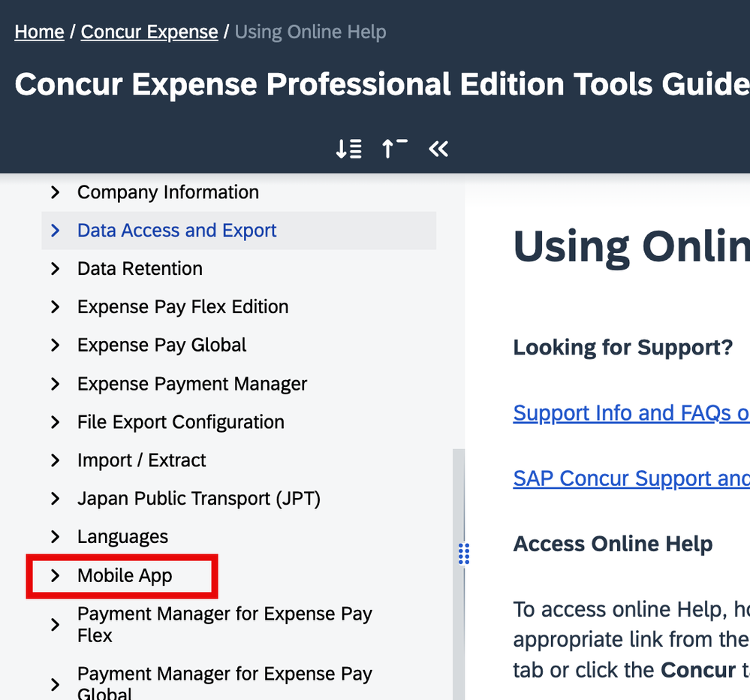Click the 'Looking for Support?' heading
The height and width of the screenshot is (700, 750).
coord(623,347)
